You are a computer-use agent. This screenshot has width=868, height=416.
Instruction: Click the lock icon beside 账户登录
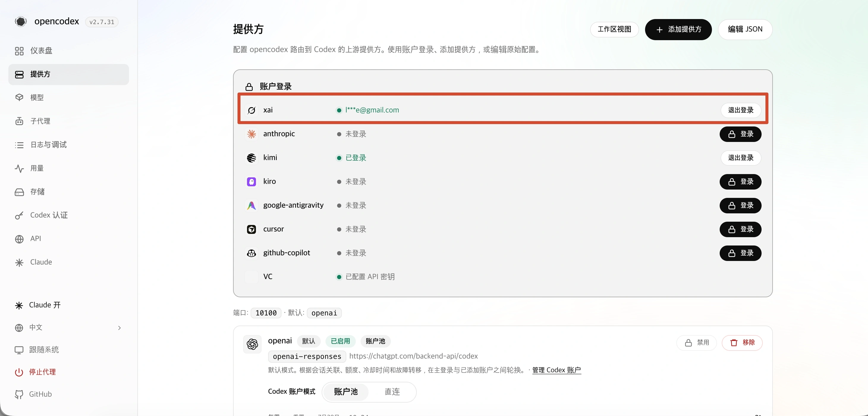pos(249,87)
